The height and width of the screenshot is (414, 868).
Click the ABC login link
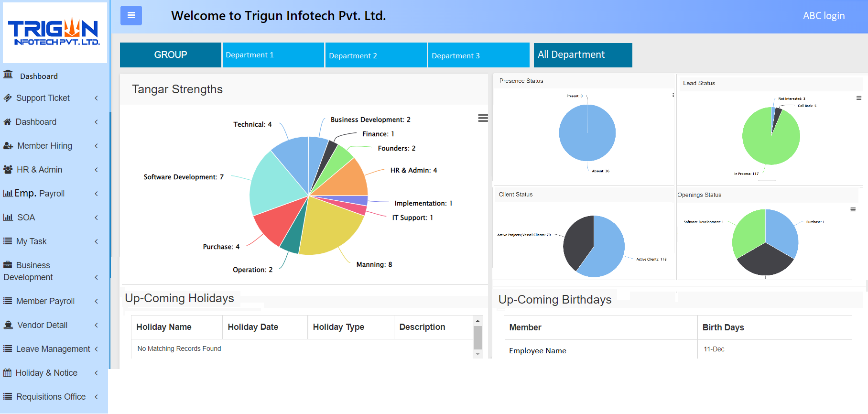[824, 16]
